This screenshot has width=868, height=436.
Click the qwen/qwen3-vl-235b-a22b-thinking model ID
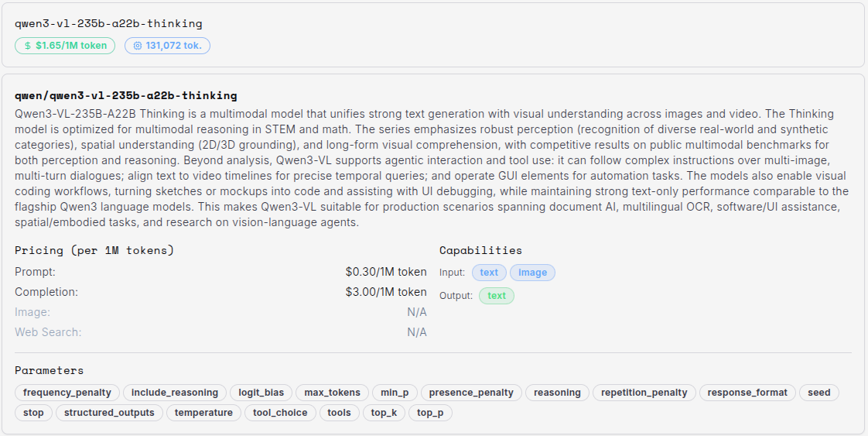click(x=125, y=96)
